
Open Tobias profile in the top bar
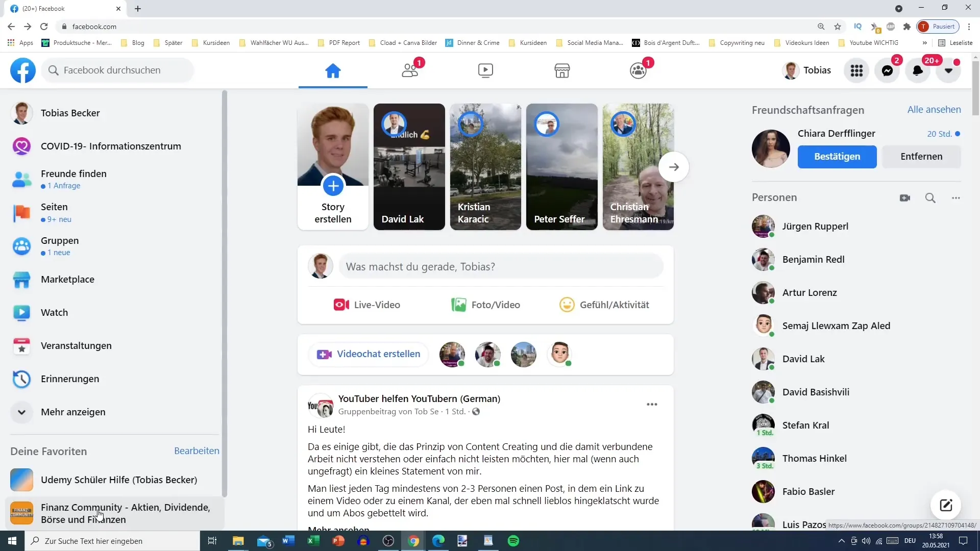[x=807, y=70]
